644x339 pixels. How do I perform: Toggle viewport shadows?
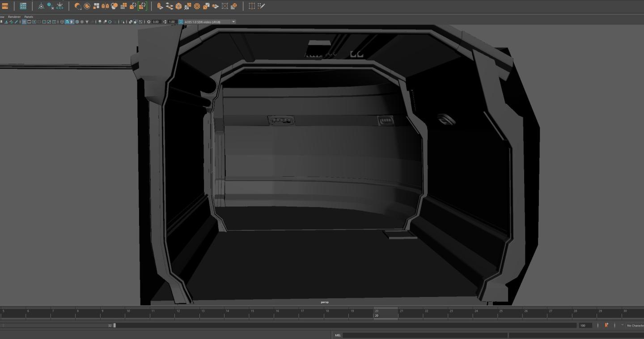coord(100,21)
